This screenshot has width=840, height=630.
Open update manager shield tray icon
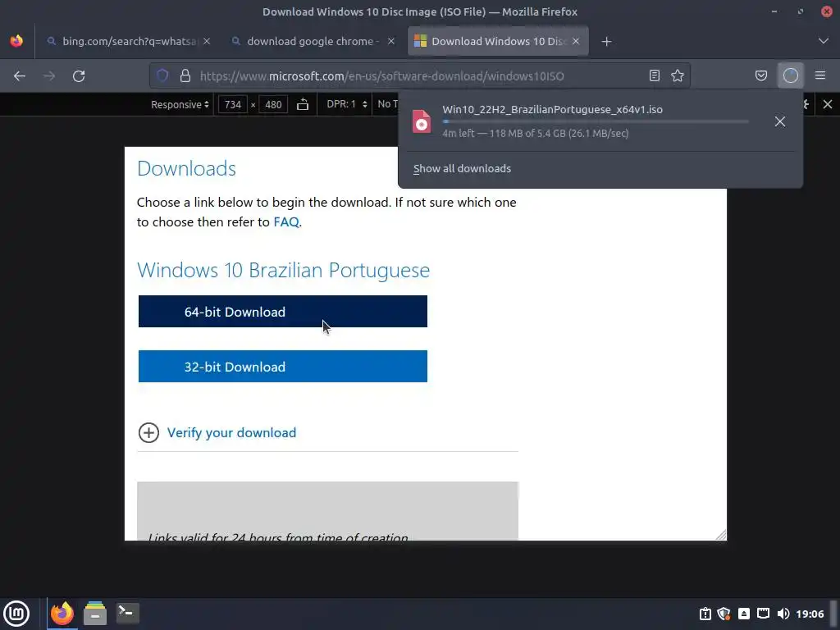point(724,614)
